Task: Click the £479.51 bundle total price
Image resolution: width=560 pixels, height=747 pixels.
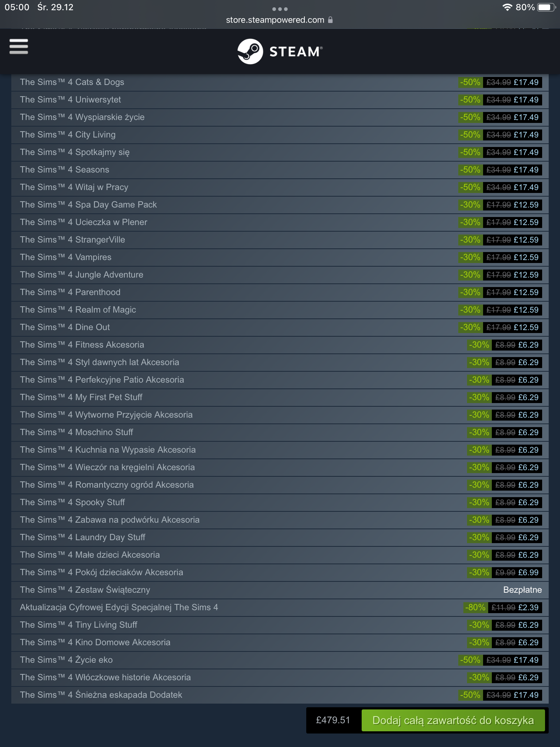Action: click(333, 720)
